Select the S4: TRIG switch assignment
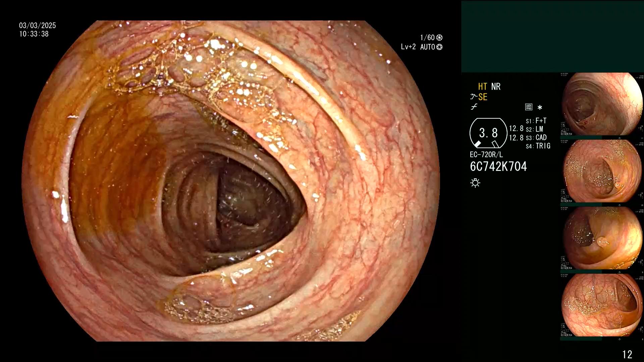644x362 pixels. coord(538,146)
